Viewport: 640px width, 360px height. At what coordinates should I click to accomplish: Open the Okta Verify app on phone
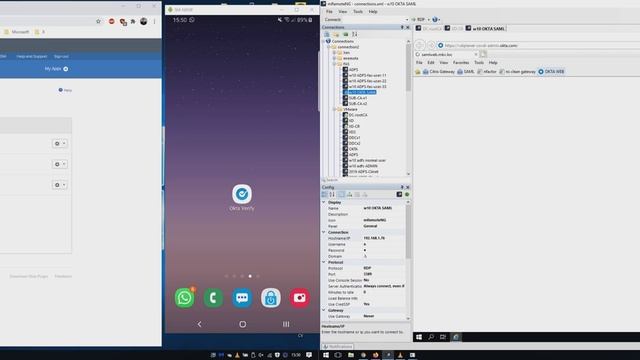pyautogui.click(x=242, y=194)
